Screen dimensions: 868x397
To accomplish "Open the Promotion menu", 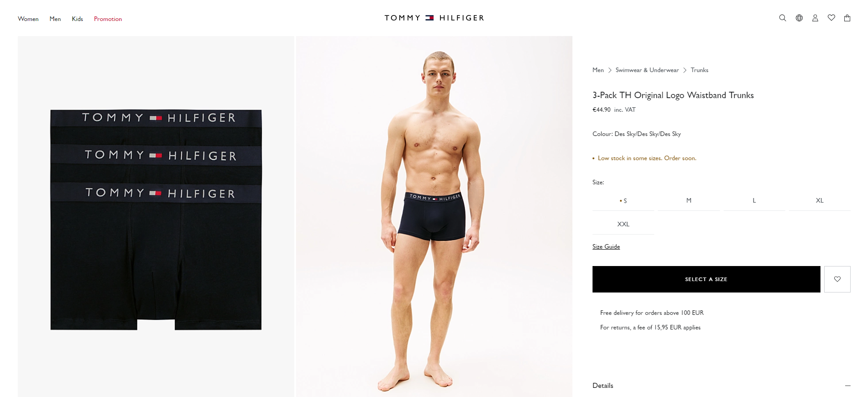I will tap(108, 19).
